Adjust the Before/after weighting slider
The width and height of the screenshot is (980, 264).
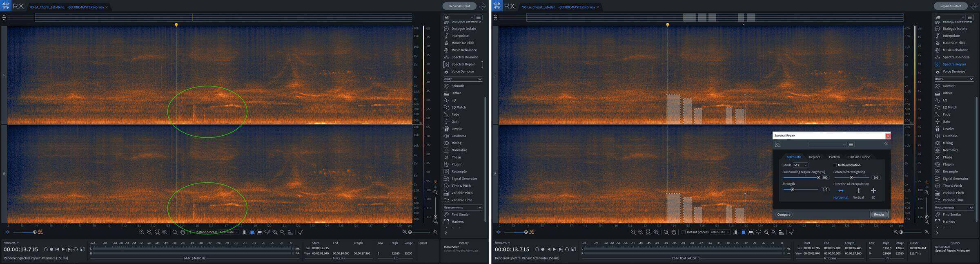pyautogui.click(x=851, y=178)
